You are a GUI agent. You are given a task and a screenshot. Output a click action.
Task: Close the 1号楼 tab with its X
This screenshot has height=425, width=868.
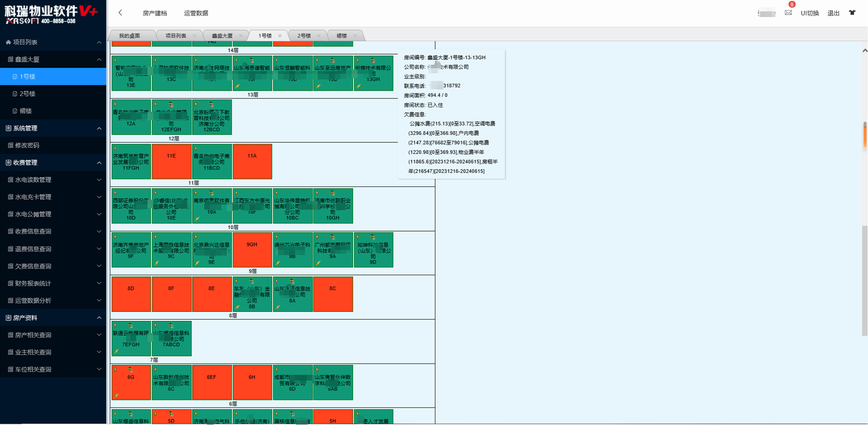point(280,36)
